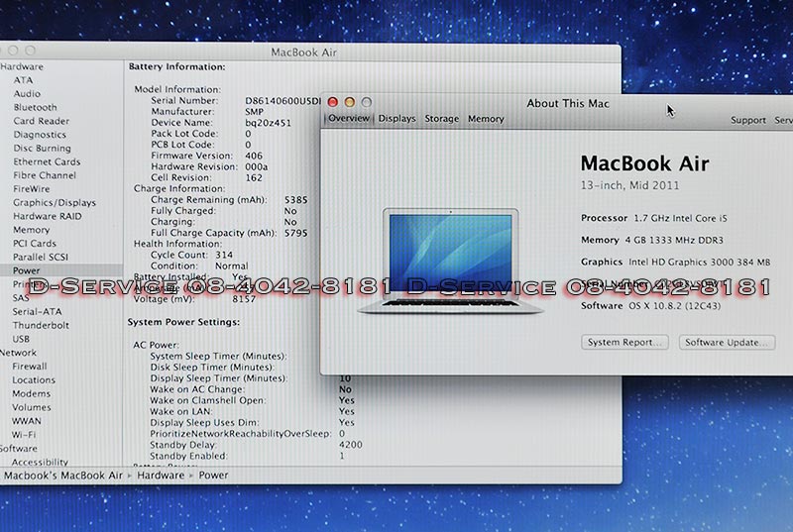Click Macbook's MacBook Air in path bar

tap(63, 476)
